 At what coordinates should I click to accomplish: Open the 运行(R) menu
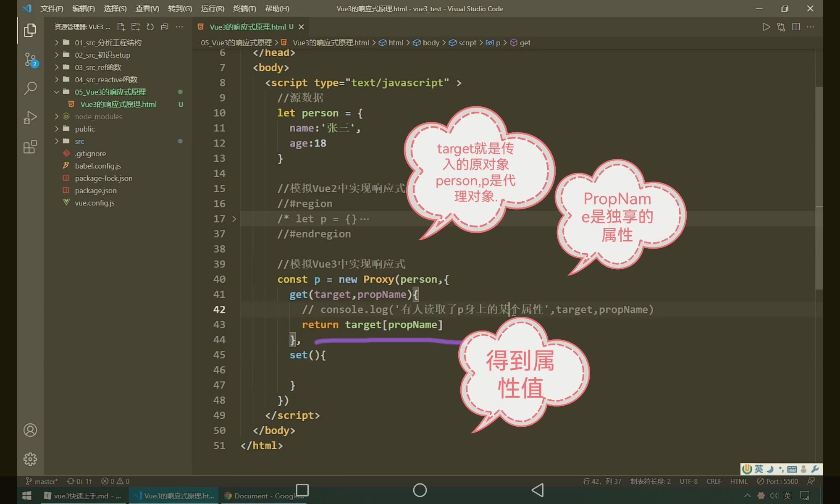tap(213, 8)
